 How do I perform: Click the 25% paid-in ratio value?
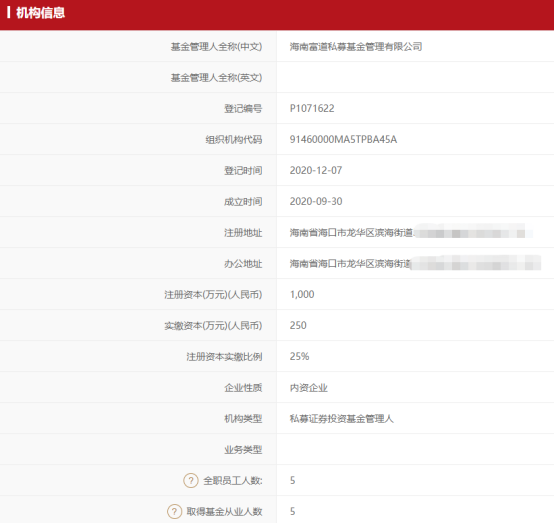(299, 357)
